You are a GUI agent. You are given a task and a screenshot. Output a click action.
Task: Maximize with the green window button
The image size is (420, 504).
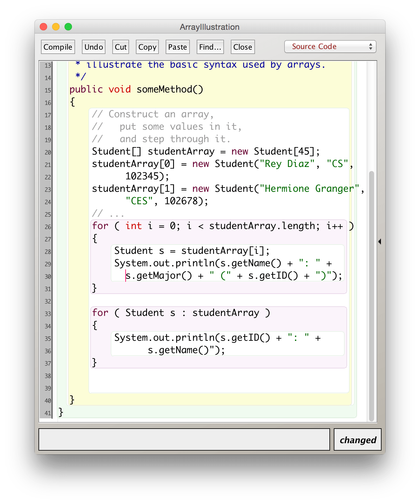68,27
